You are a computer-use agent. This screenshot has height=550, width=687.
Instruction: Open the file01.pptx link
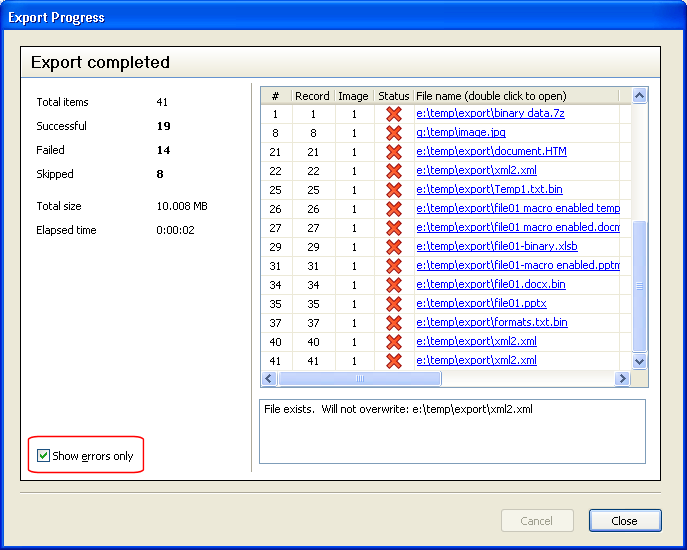[x=482, y=303]
